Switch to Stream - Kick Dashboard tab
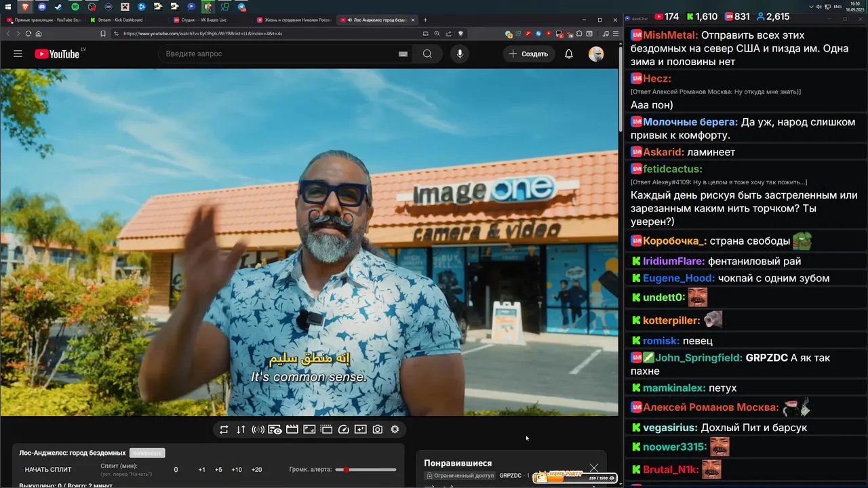The height and width of the screenshot is (488, 868). pos(126,20)
